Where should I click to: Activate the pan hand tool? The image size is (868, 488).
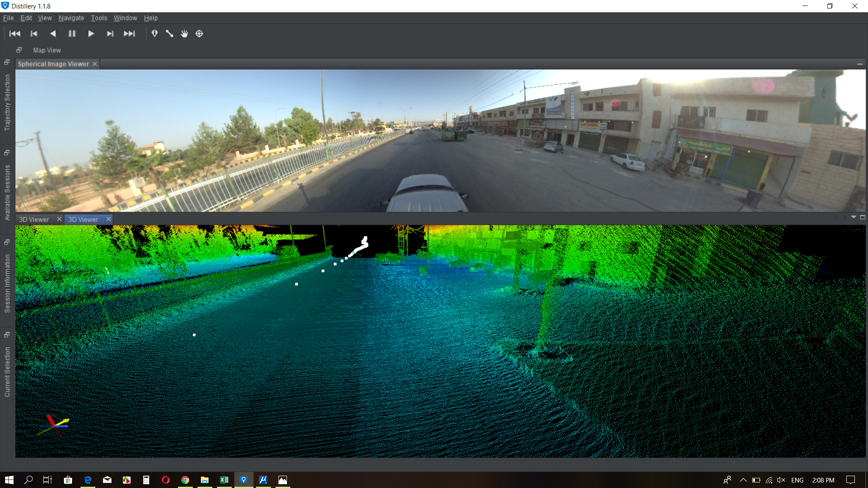pyautogui.click(x=184, y=33)
